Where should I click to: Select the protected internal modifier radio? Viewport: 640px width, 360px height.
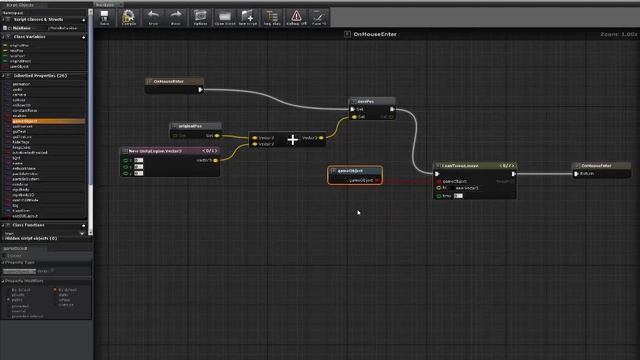pos(8,316)
